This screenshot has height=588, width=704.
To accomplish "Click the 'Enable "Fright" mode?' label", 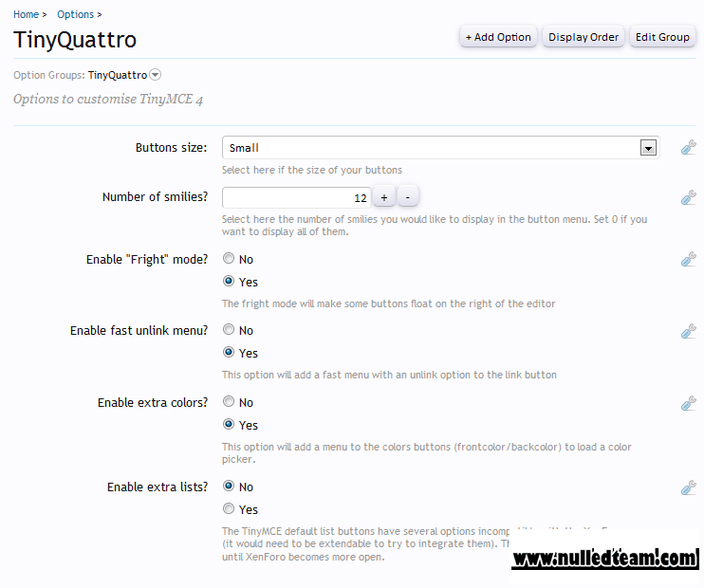I will pyautogui.click(x=147, y=260).
